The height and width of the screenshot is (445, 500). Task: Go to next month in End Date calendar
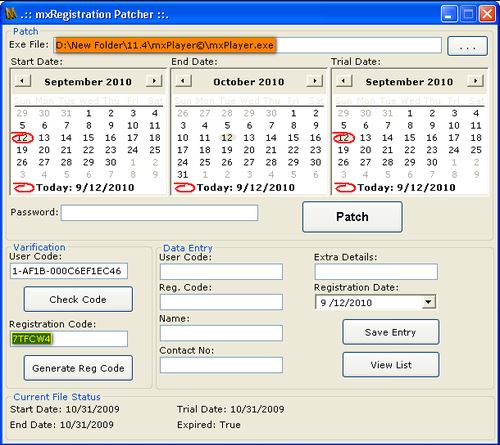pyautogui.click(x=315, y=81)
